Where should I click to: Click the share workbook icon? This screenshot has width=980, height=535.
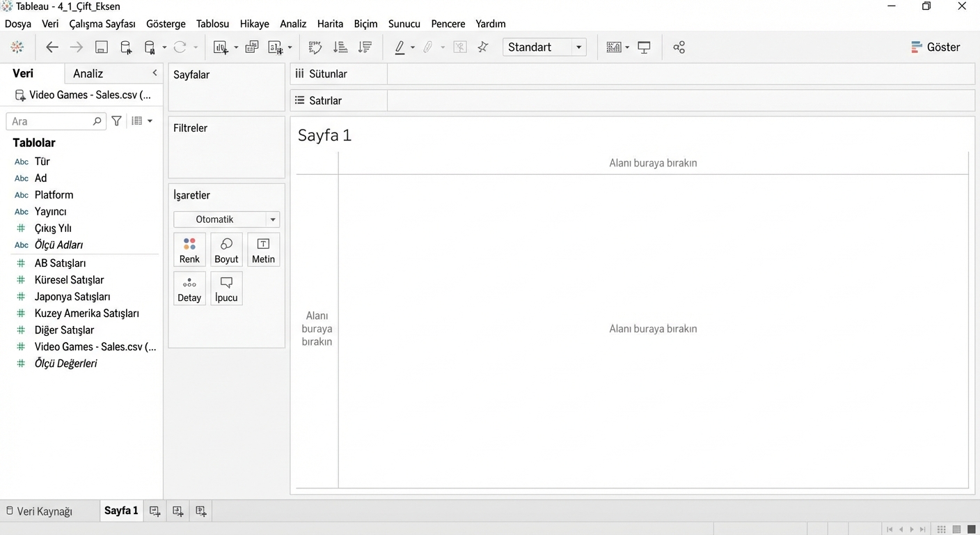tap(679, 47)
